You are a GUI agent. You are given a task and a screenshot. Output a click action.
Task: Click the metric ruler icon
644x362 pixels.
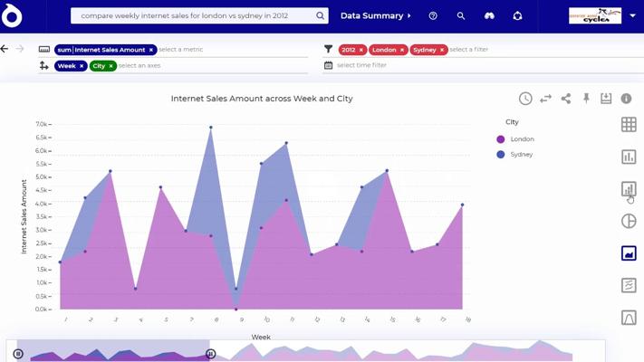coord(44,49)
